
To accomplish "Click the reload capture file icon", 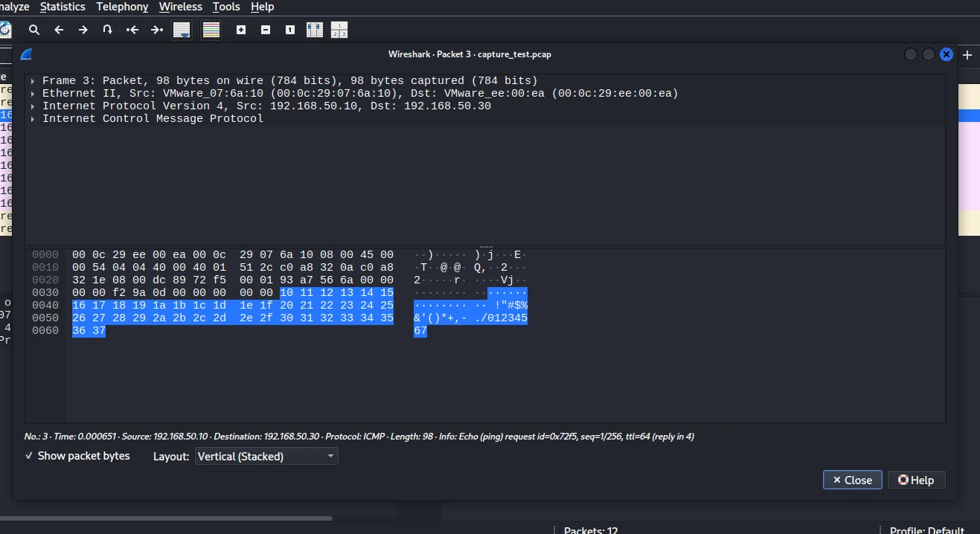I will [5, 30].
